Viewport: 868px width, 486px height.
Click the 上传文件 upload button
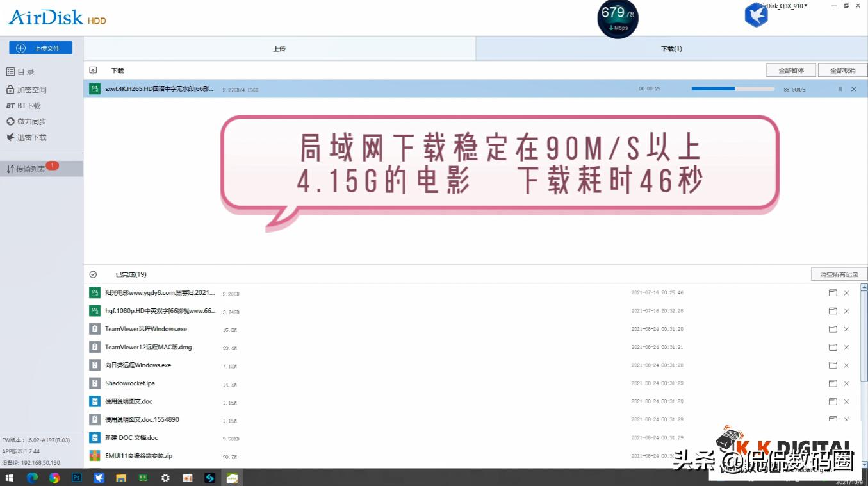click(42, 47)
